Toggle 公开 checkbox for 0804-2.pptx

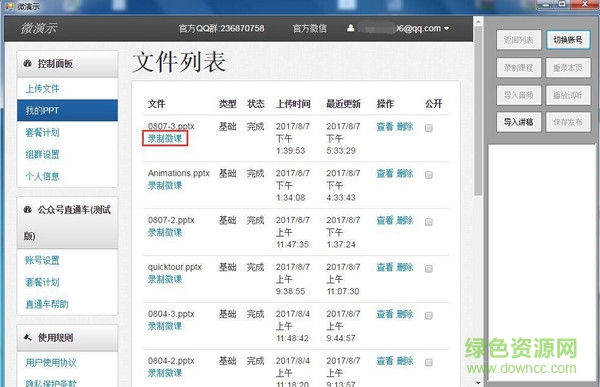[429, 362]
